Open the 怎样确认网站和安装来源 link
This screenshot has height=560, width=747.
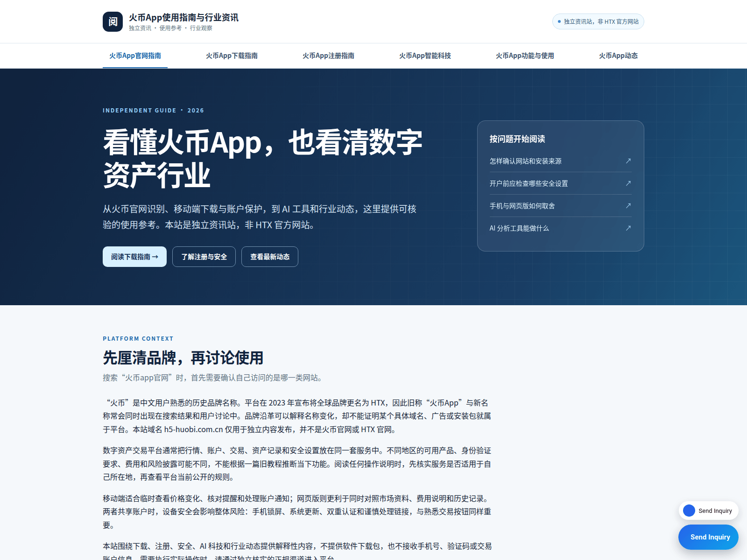pos(560,161)
